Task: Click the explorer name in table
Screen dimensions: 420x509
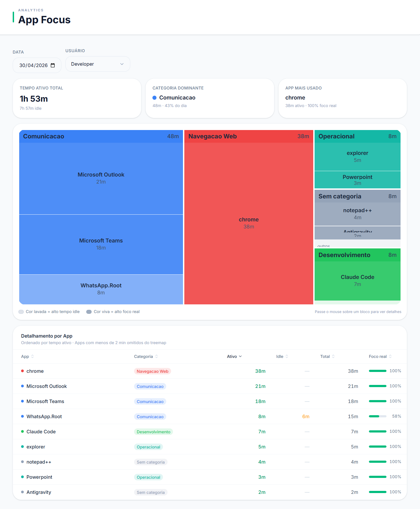Action: [x=36, y=447]
